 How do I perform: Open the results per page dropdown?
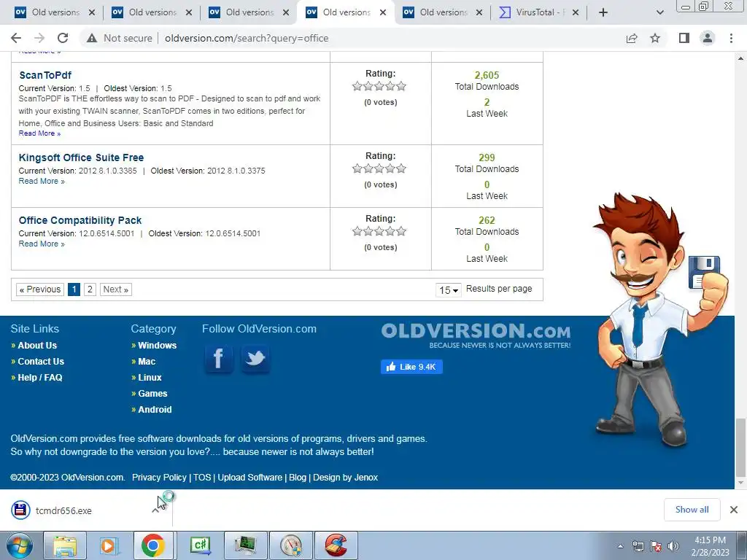pos(449,290)
